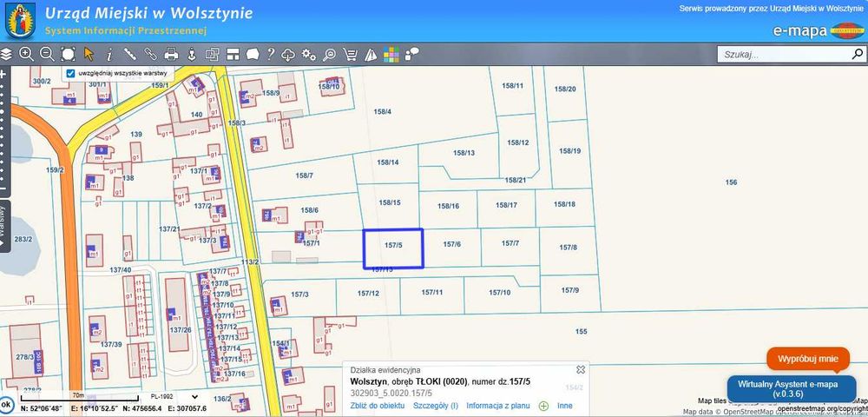
Task: Click the plus at zoom slider top
Action: click(3, 73)
